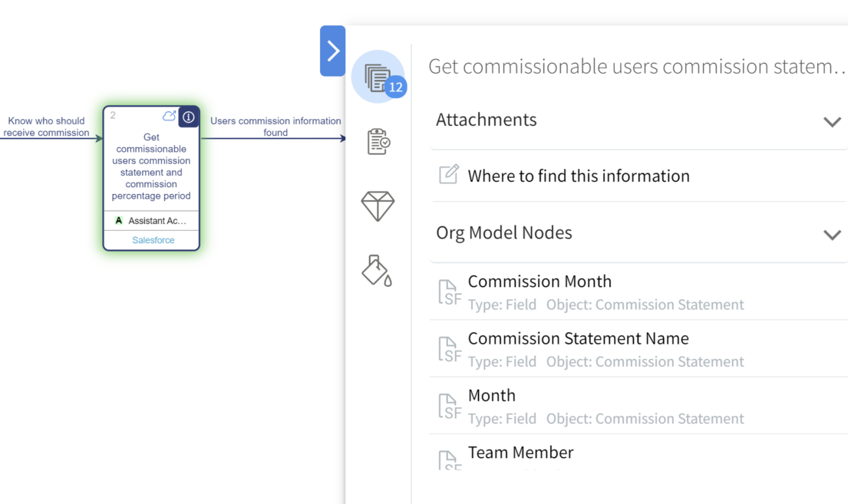Open the diamond value panel icon
This screenshot has height=504, width=848.
pyautogui.click(x=378, y=206)
